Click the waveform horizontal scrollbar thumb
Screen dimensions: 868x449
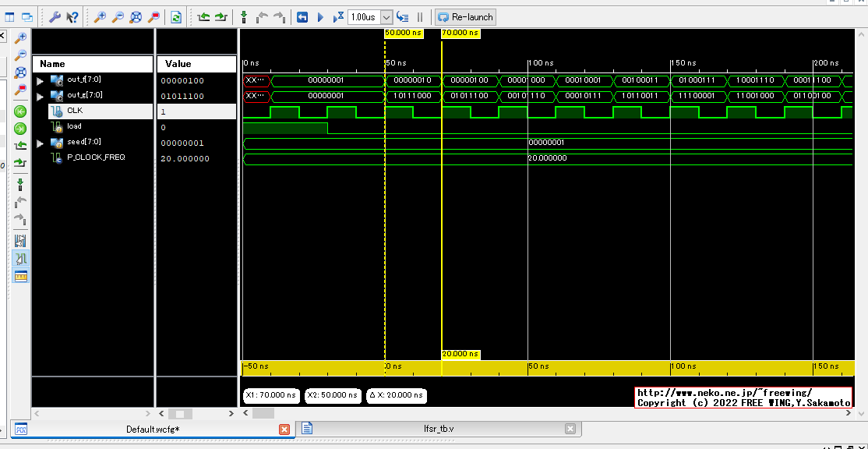[x=263, y=413]
